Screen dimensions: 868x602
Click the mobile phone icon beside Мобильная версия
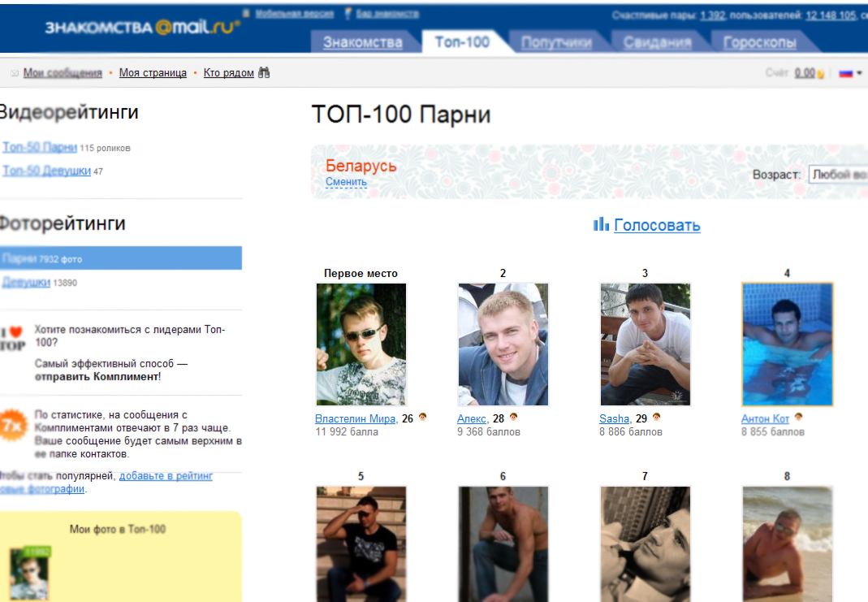246,13
